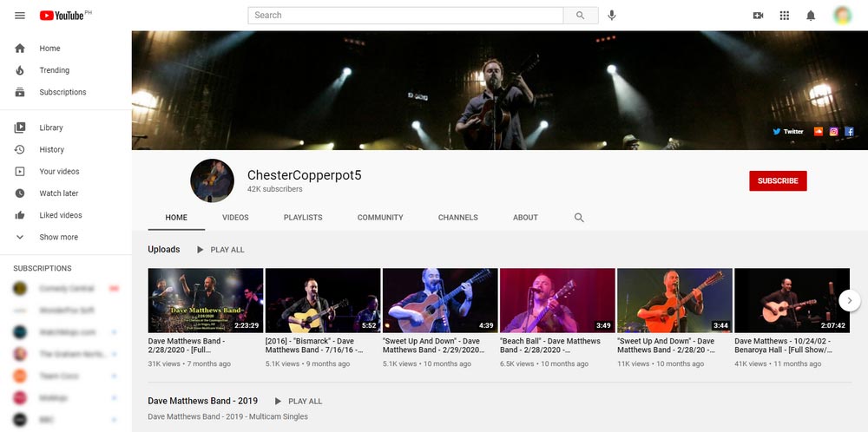Click the search magnifier button
This screenshot has width=868, height=432.
[x=580, y=16]
